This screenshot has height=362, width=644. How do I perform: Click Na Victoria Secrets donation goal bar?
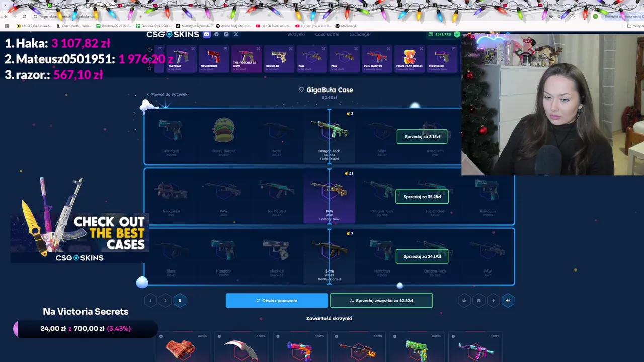click(86, 329)
